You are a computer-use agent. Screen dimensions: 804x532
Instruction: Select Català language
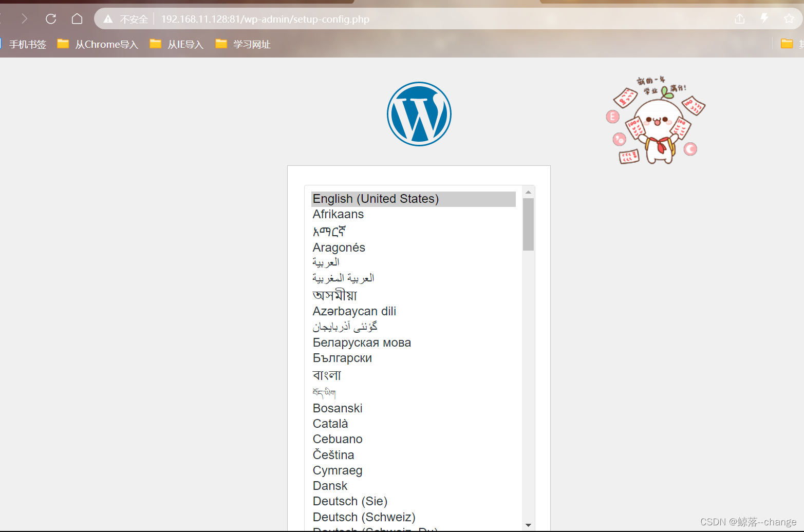(414, 424)
